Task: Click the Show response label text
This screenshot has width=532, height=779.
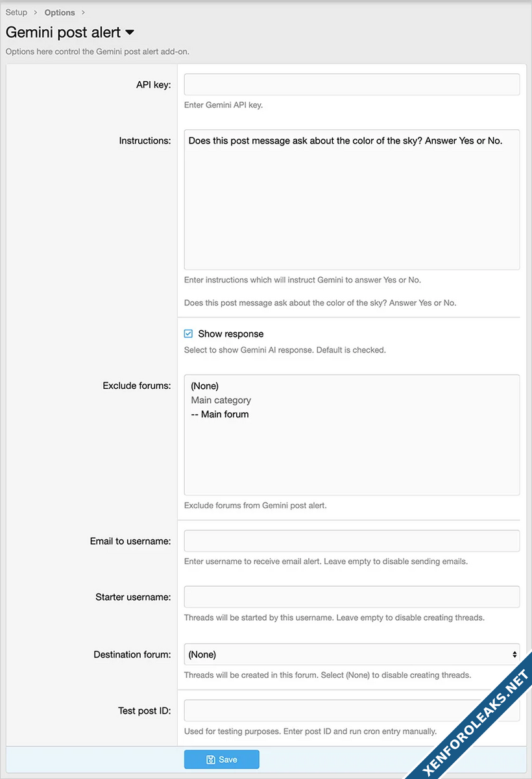Action: pyautogui.click(x=231, y=334)
